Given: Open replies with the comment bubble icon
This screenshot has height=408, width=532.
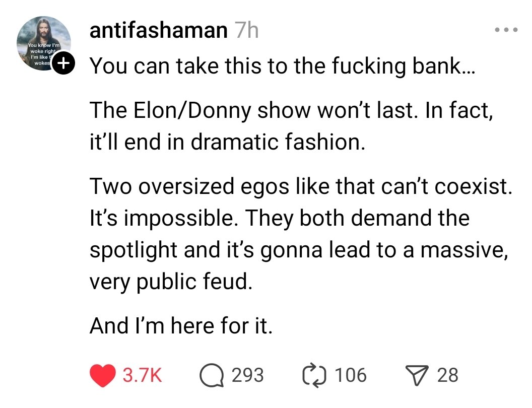Looking at the screenshot, I should coord(212,375).
